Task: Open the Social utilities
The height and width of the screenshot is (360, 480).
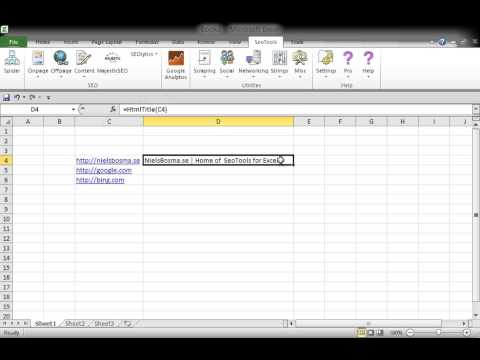Action: 227,64
